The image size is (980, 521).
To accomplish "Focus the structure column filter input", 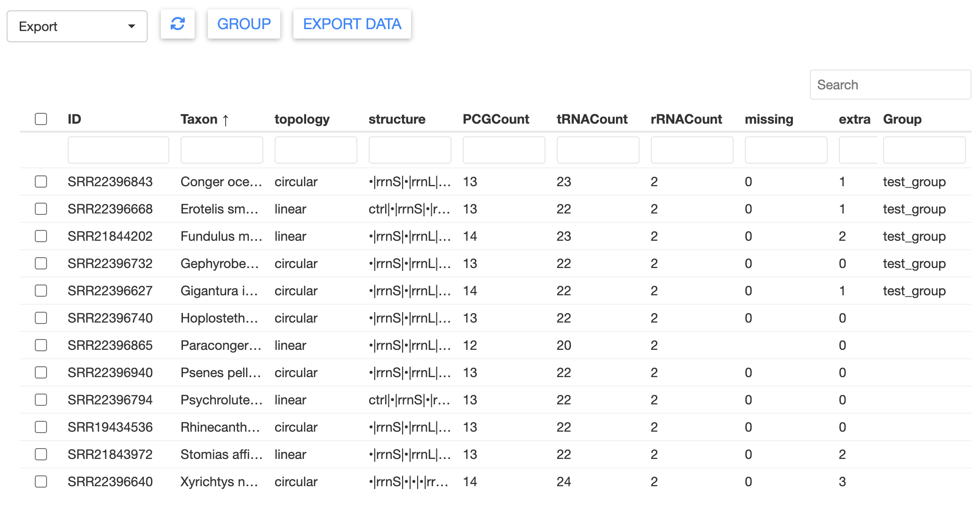I will (410, 150).
